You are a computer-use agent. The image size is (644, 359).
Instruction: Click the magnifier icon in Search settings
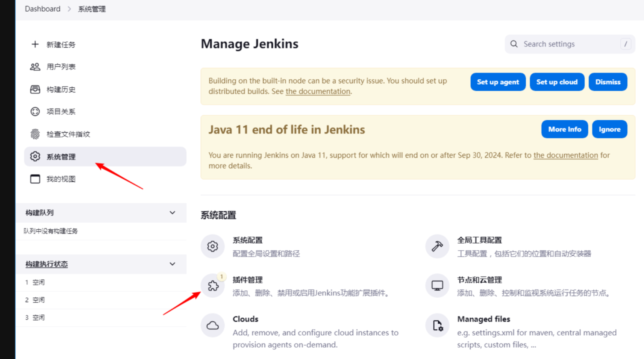[514, 44]
